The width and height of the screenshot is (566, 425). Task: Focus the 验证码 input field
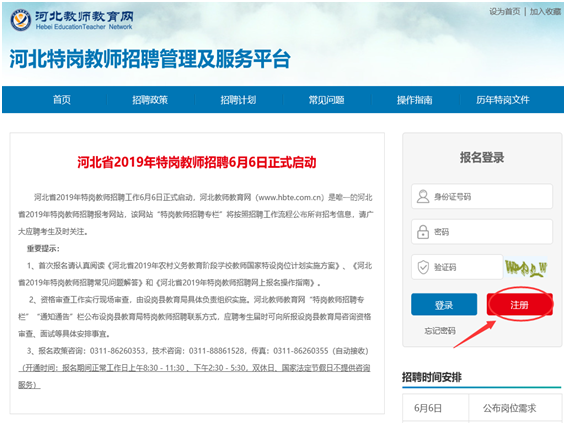click(x=457, y=267)
